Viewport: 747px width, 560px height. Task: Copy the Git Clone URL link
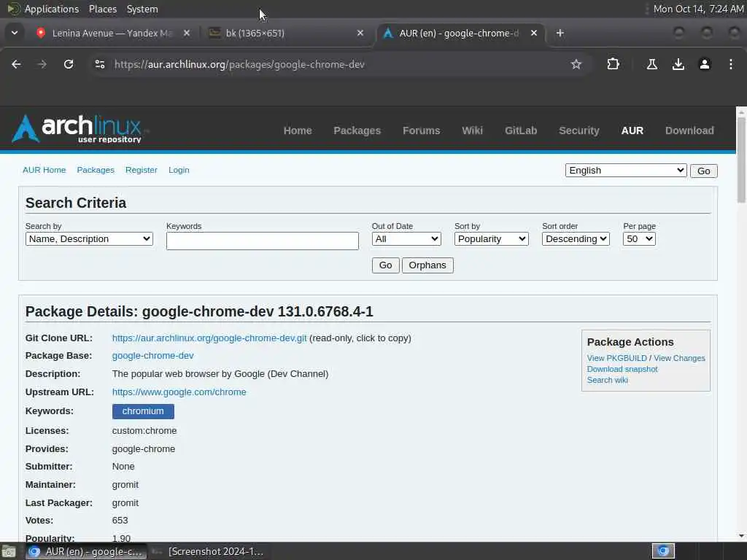[x=209, y=338]
